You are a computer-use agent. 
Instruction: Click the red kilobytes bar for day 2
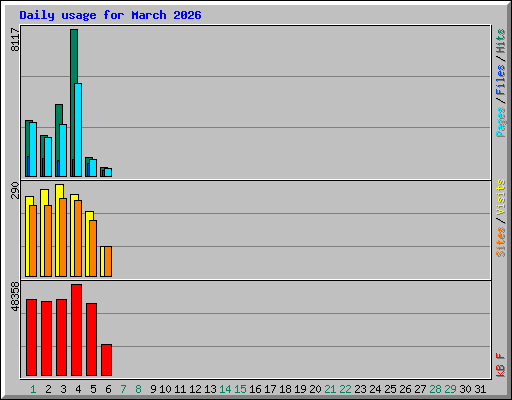(x=46, y=338)
